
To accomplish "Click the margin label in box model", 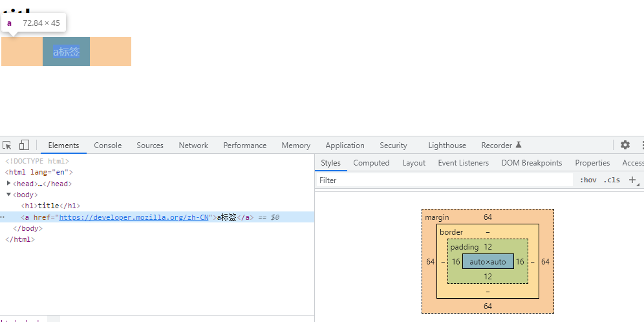I will click(436, 217).
